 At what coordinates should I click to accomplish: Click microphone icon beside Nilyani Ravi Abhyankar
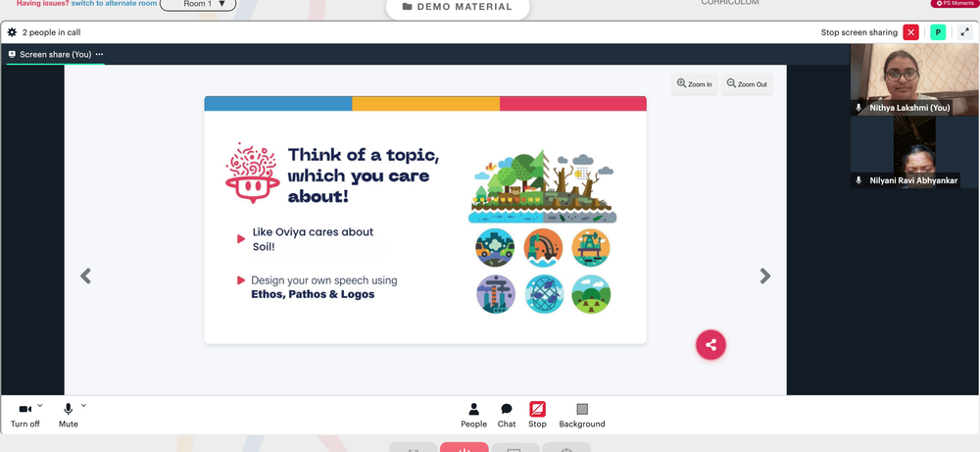pos(858,180)
